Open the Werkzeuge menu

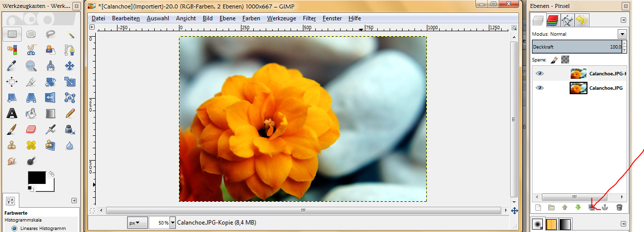coord(281,18)
